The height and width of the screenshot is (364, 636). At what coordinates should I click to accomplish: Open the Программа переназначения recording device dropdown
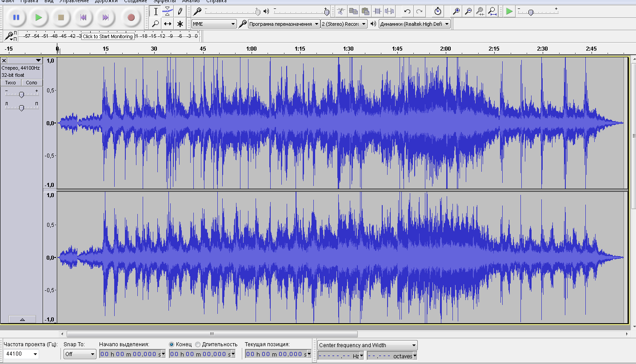284,24
